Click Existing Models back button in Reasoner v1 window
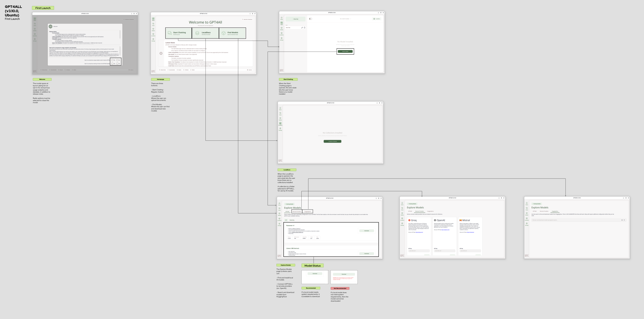Viewport: 644px width, 319px height. tap(289, 204)
